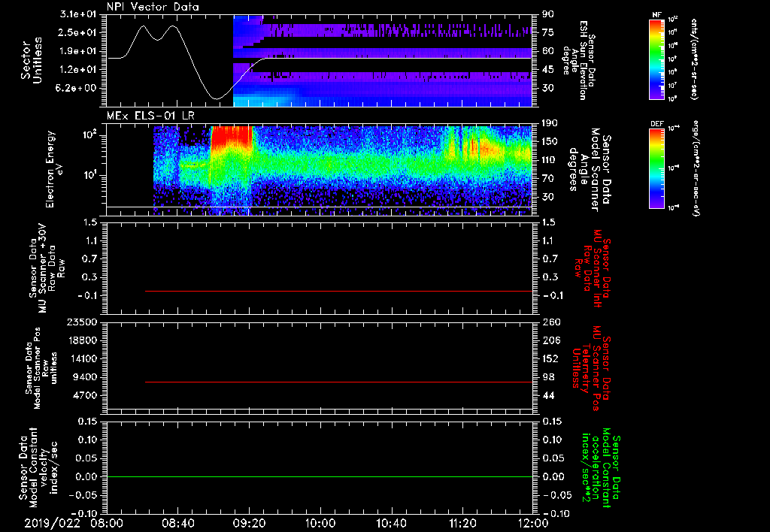Click the '12:00' time axis label
This screenshot has height=532, width=770.
click(534, 523)
